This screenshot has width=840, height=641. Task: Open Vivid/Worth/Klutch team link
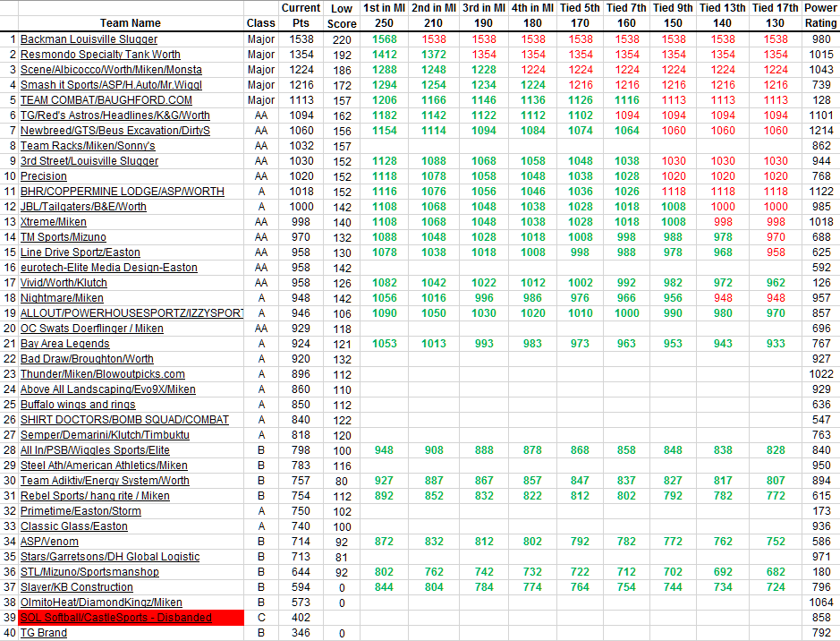tap(64, 282)
